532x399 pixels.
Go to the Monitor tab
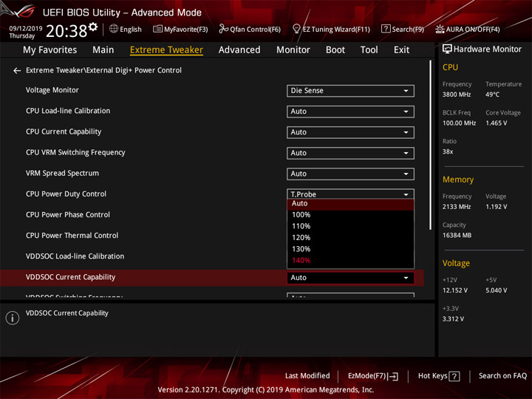[293, 50]
